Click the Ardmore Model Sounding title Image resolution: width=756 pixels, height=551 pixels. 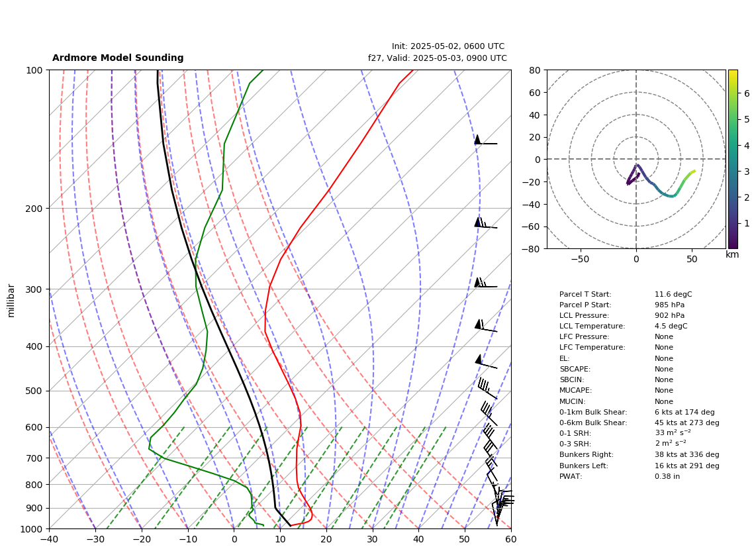tap(118, 58)
